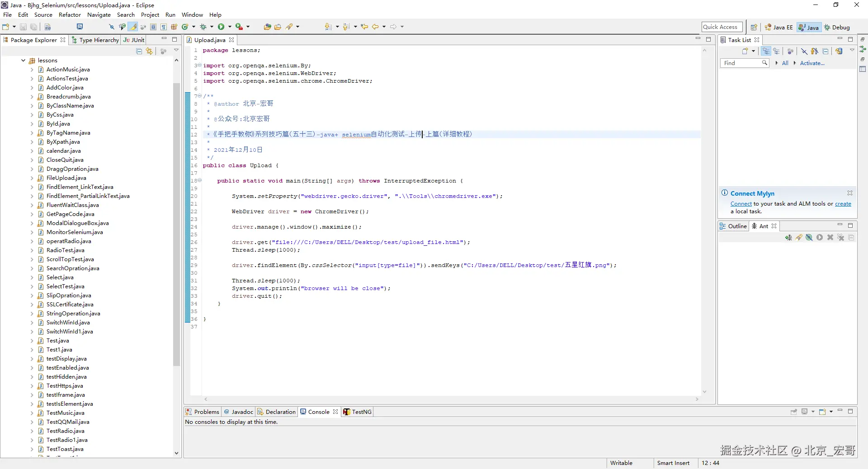Toggle show whitespace characters
This screenshot has height=469, width=868.
click(x=164, y=27)
